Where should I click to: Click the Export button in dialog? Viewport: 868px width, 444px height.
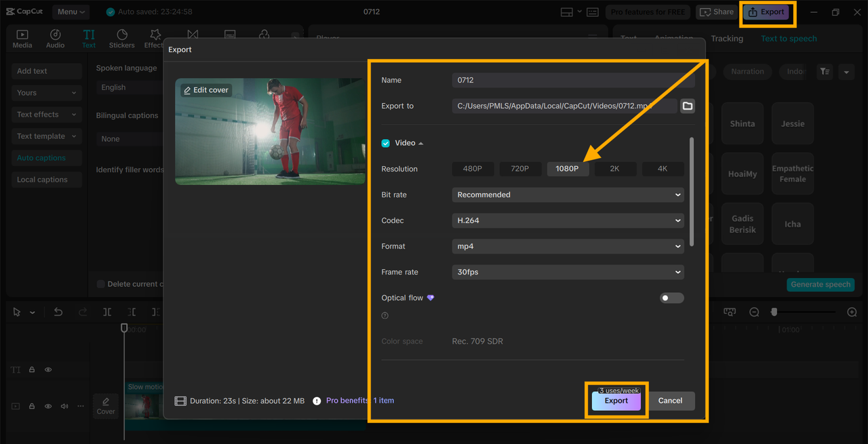tap(616, 401)
